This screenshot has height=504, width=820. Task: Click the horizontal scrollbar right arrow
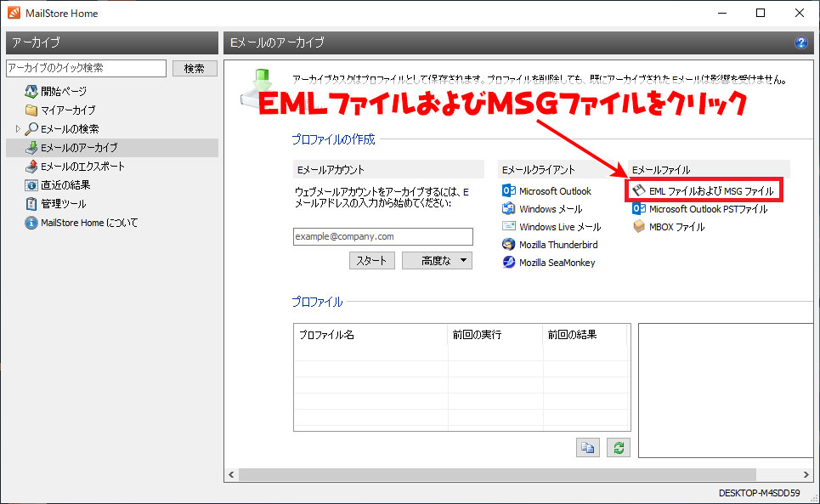coord(806,474)
